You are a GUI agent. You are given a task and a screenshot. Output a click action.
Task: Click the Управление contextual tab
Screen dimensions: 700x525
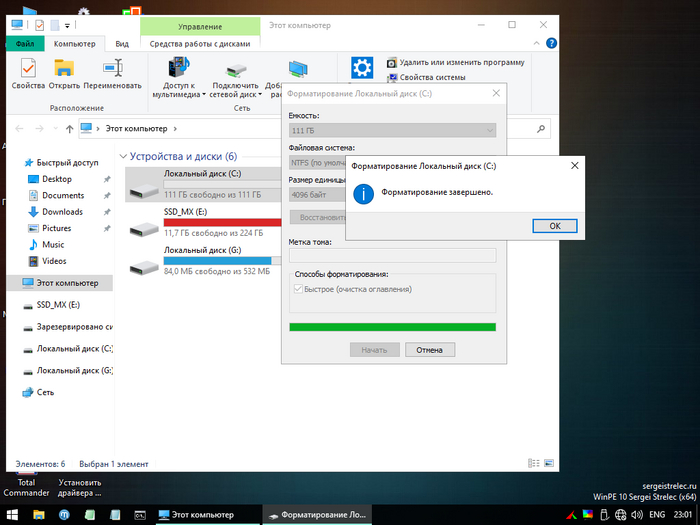pos(200,26)
